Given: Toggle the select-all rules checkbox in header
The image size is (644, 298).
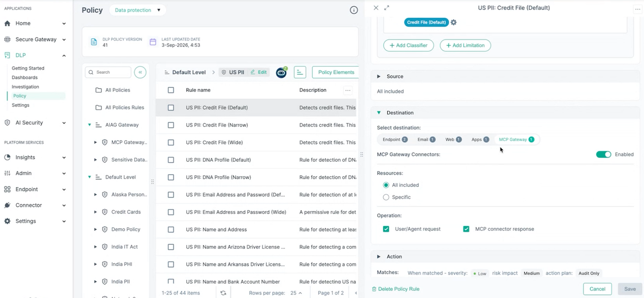Looking at the screenshot, I should 171,90.
